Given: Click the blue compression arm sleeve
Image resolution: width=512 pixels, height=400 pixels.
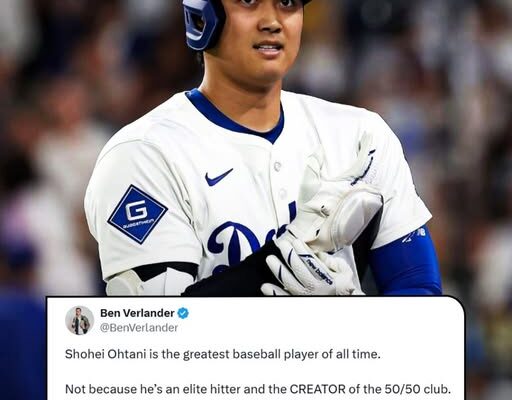Looking at the screenshot, I should [405, 264].
